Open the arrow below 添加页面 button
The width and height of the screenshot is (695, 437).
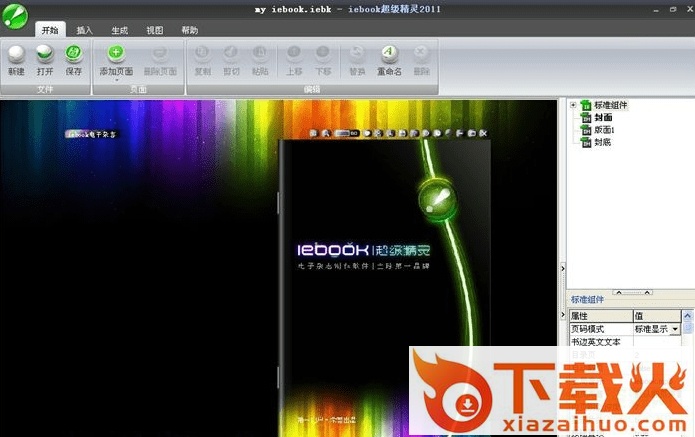[x=116, y=80]
